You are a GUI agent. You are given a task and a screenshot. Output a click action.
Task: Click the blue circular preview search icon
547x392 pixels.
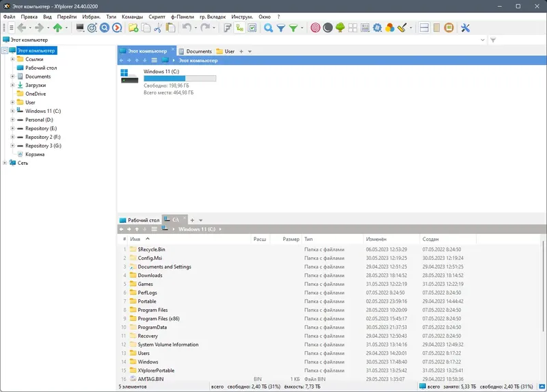tap(105, 27)
